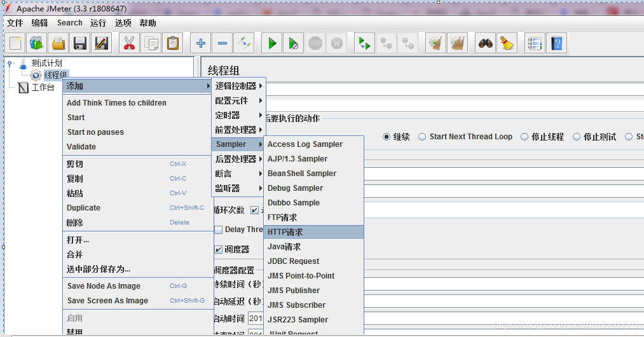Toggle the Delay Thread creation checkbox
Image resolution: width=644 pixels, height=337 pixels.
pos(219,230)
